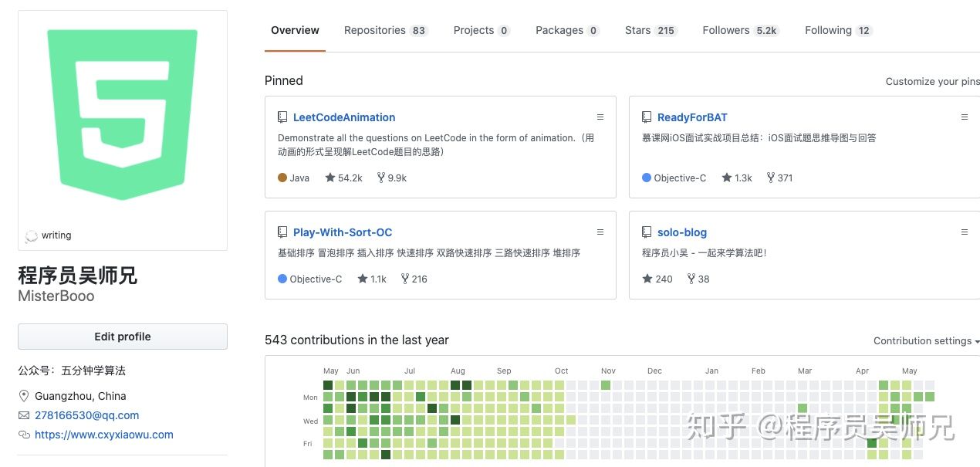Click the link chain icon beside the website URL

(24, 435)
